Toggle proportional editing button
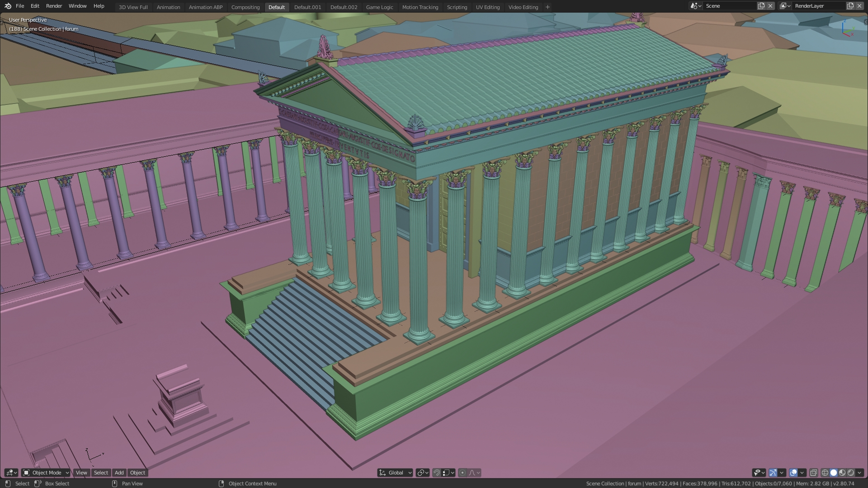 (462, 473)
